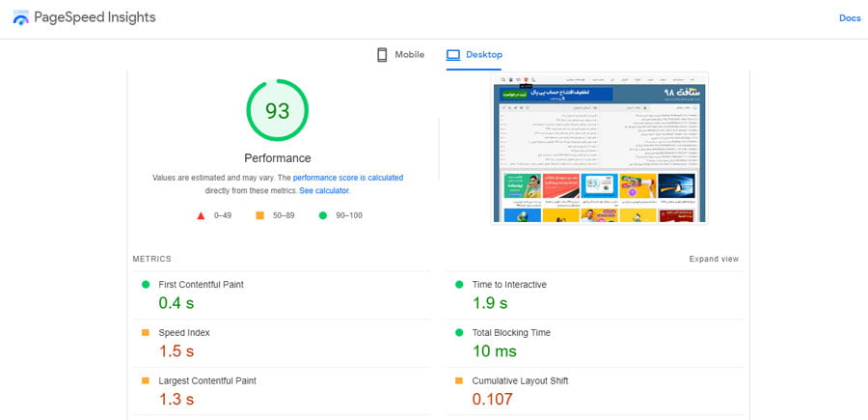Viewport: 868px width, 420px height.
Task: Click the Largest Contentful Paint label
Action: (207, 380)
